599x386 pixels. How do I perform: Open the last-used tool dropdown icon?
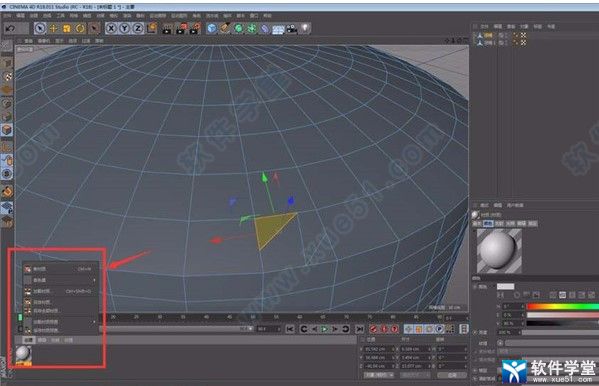pos(94,28)
